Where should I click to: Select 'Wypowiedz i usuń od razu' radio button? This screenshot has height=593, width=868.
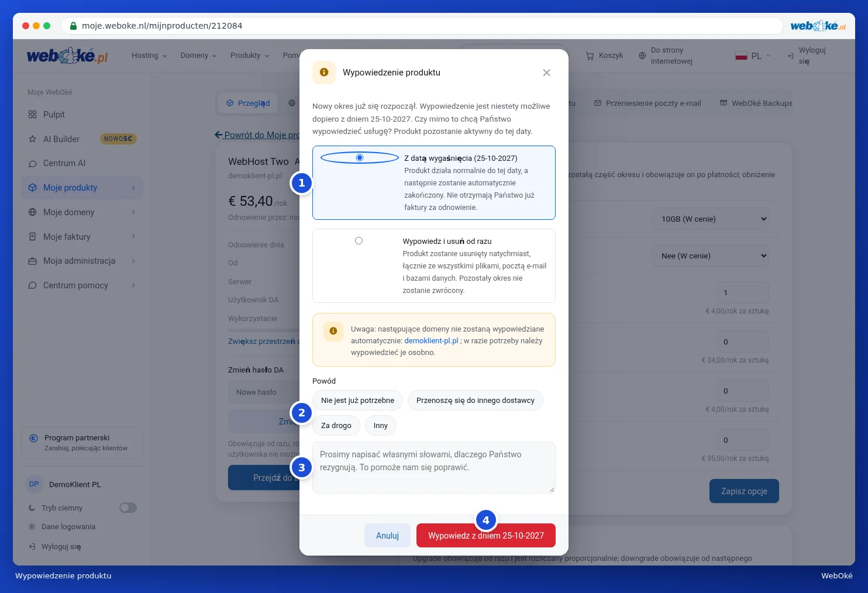pos(359,240)
